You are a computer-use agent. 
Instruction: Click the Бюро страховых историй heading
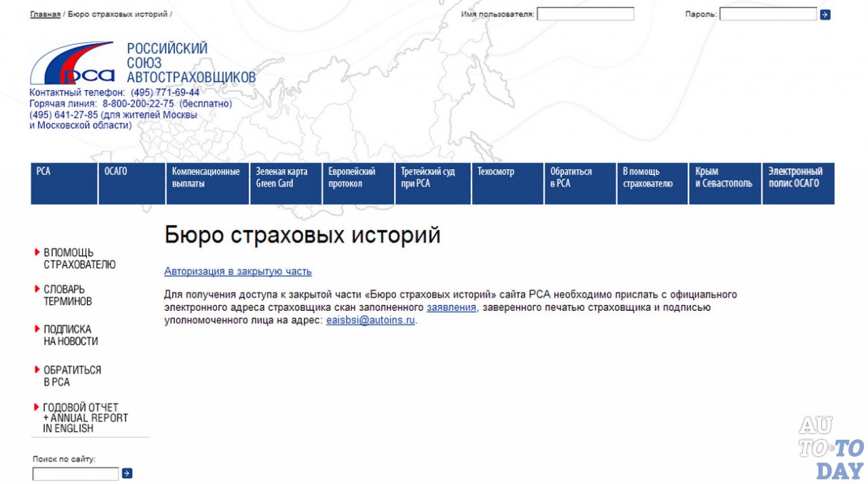pos(302,236)
